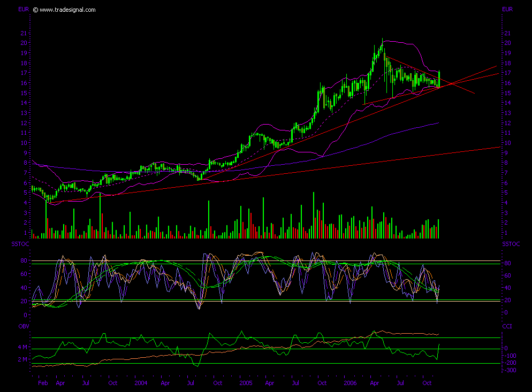Click the last 'Oct' label on time axis
Screen dimensions: 532x392
pyautogui.click(x=427, y=383)
